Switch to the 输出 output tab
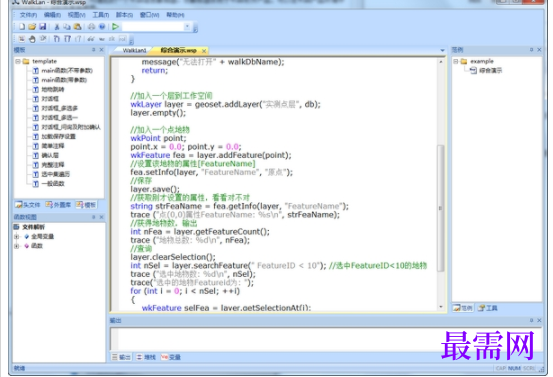This screenshot has width=553, height=377. pos(121,357)
